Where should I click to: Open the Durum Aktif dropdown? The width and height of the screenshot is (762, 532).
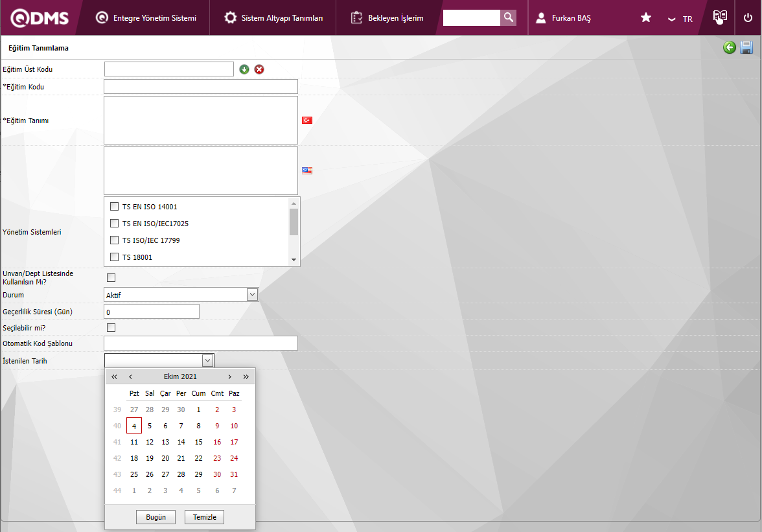click(x=181, y=295)
